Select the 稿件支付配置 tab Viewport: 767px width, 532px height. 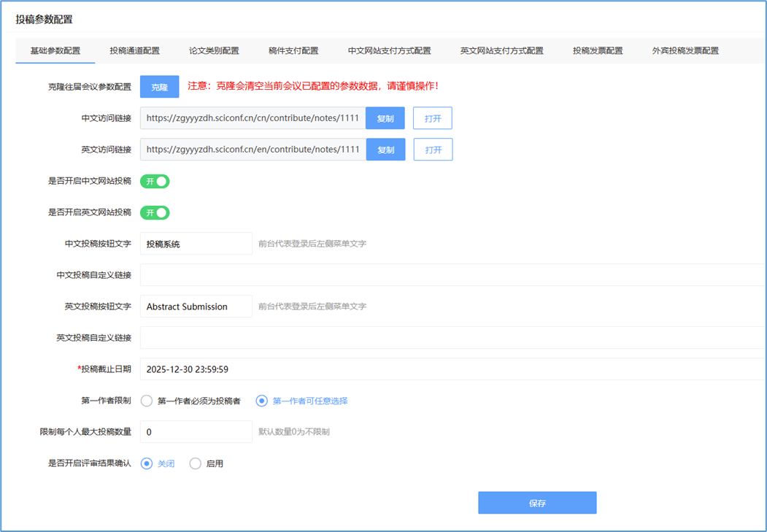(293, 50)
